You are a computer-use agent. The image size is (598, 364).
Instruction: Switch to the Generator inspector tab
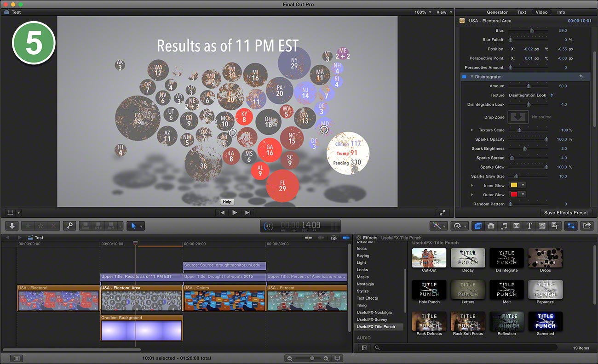pos(497,12)
